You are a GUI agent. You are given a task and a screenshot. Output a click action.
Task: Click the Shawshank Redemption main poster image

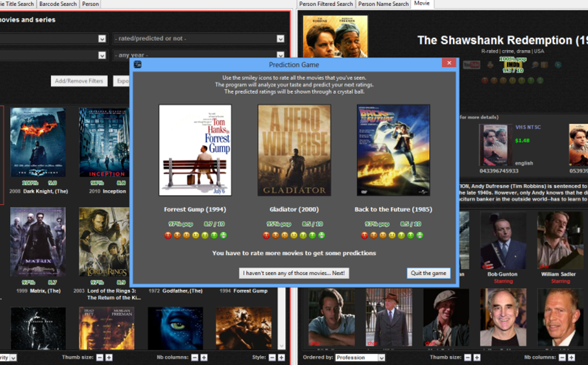tap(336, 36)
